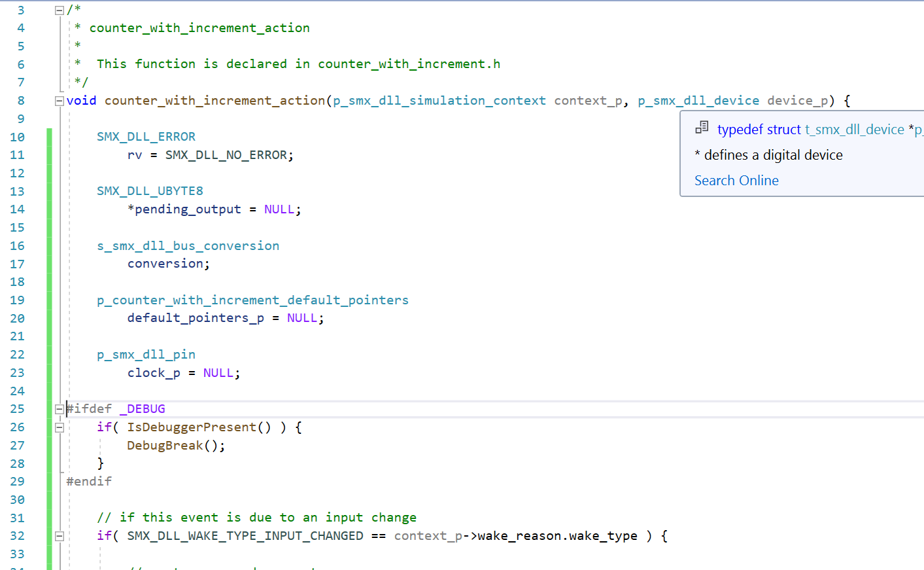This screenshot has width=924, height=570.
Task: Collapse the IsDebuggerPresent if block
Action: 60,427
